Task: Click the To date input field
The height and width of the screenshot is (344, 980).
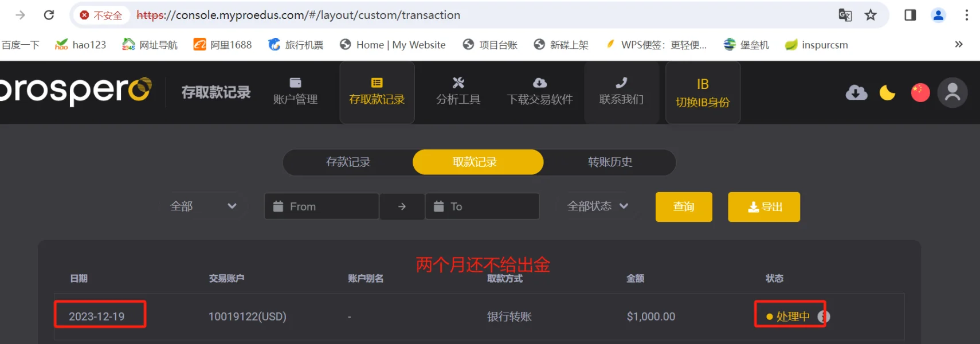Action: click(x=482, y=206)
